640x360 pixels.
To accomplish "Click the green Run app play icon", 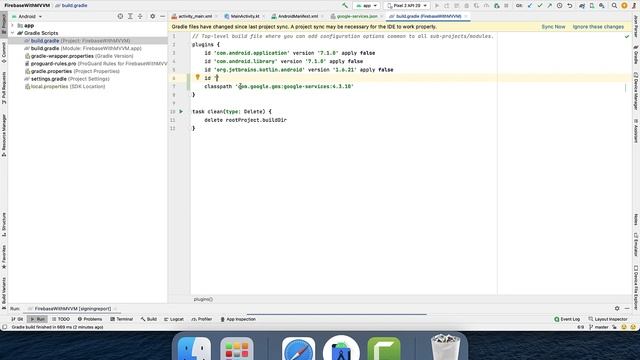I will [x=437, y=6].
